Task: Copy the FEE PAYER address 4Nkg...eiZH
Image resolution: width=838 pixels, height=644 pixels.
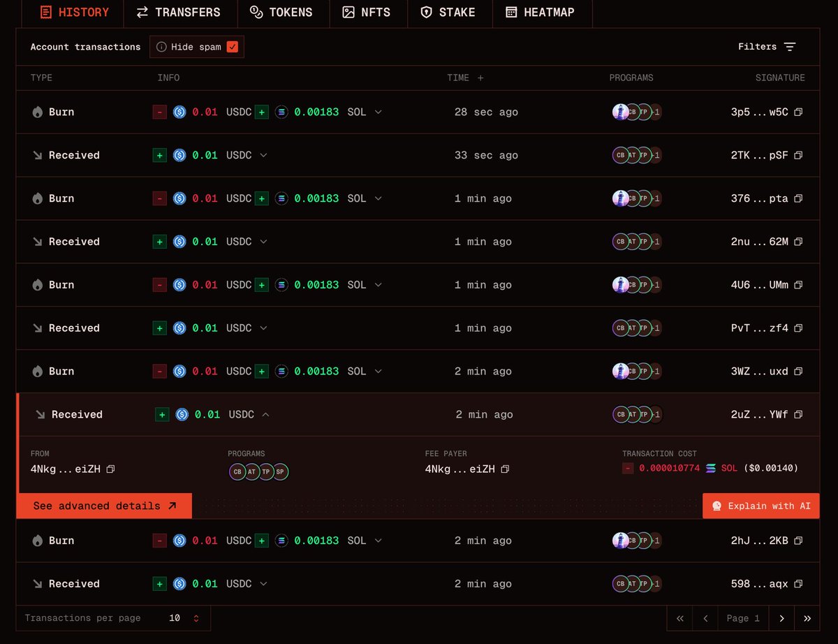Action: pos(505,469)
